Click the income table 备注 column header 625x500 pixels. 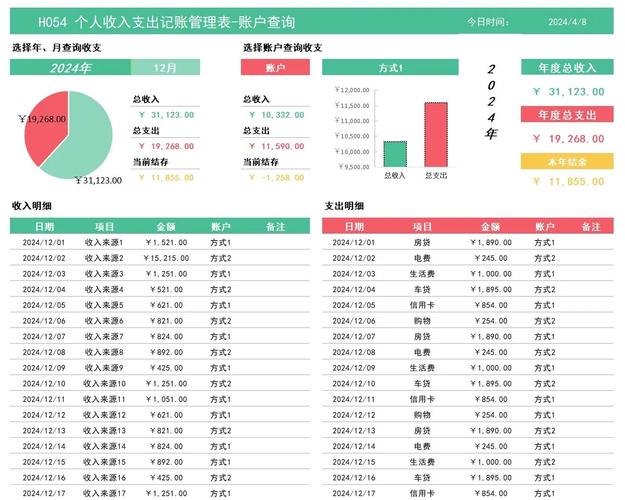pyautogui.click(x=275, y=226)
